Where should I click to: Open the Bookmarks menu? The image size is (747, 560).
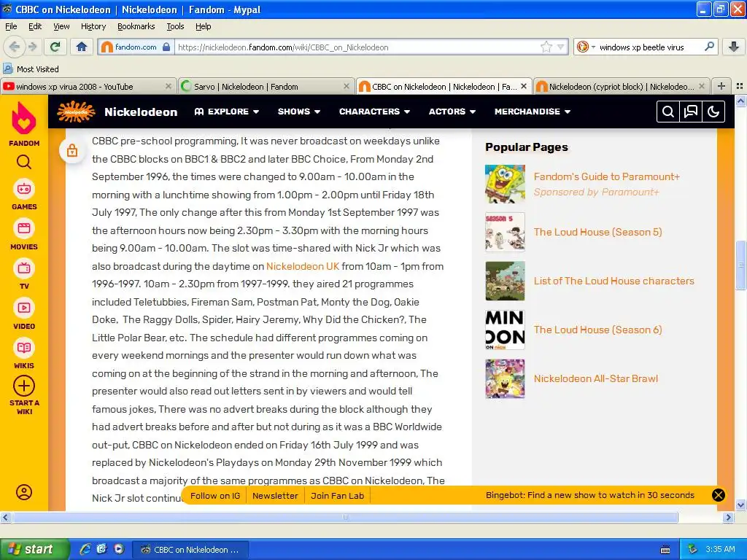point(136,26)
